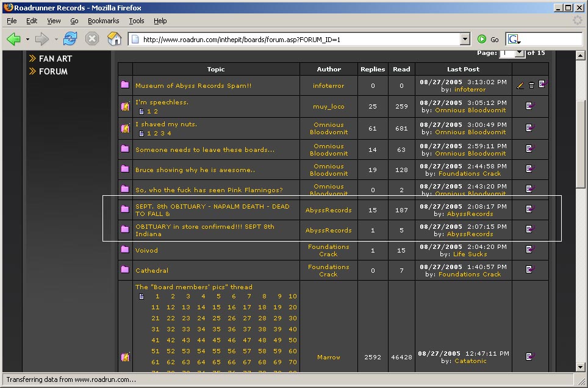Open Catatonic's profile from the Last Post column
The image size is (588, 388).
[470, 361]
